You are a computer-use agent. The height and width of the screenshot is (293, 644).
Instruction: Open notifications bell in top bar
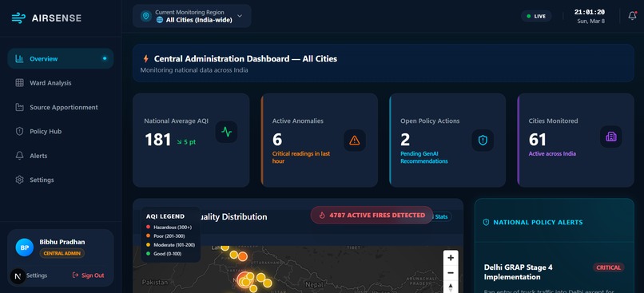pos(632,16)
